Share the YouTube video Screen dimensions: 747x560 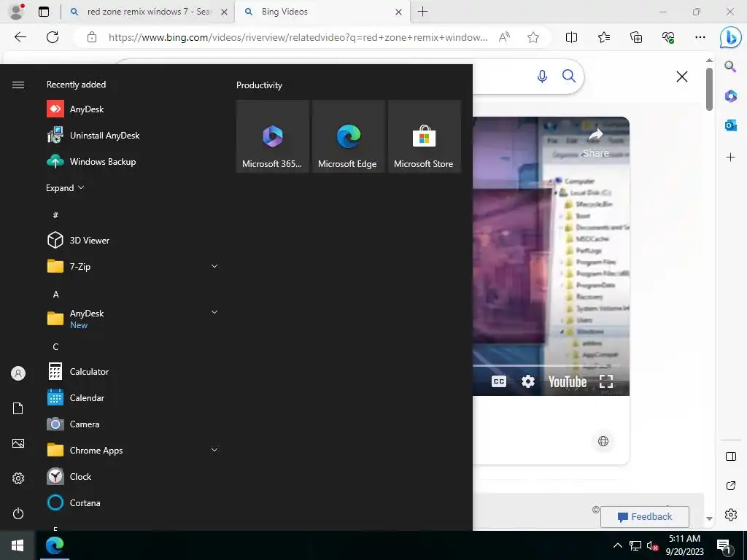point(596,144)
